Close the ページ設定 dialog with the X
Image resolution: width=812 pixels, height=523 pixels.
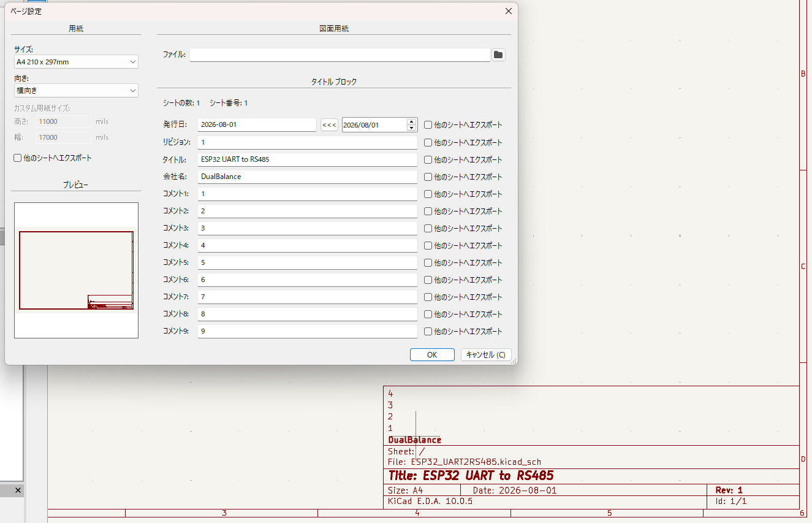(508, 11)
